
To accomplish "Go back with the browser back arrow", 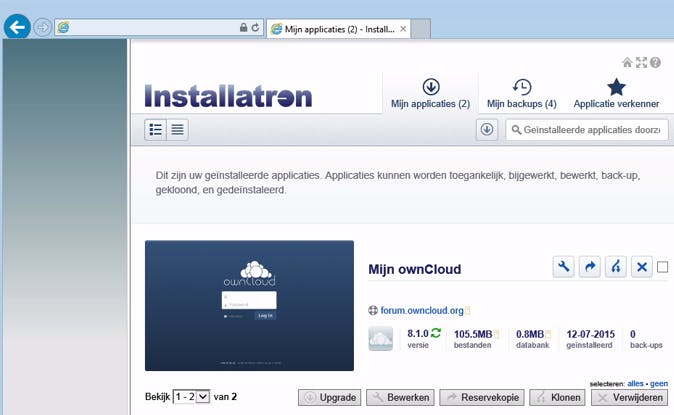I will tap(17, 28).
